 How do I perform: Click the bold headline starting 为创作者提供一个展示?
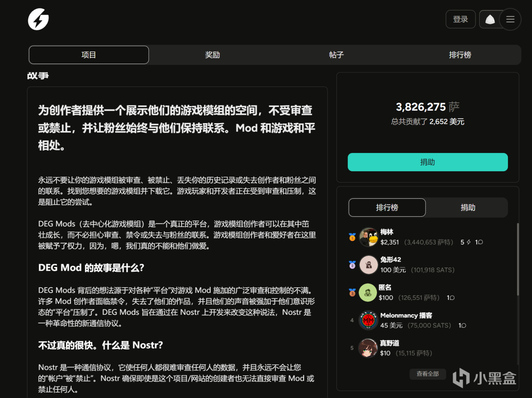177,128
